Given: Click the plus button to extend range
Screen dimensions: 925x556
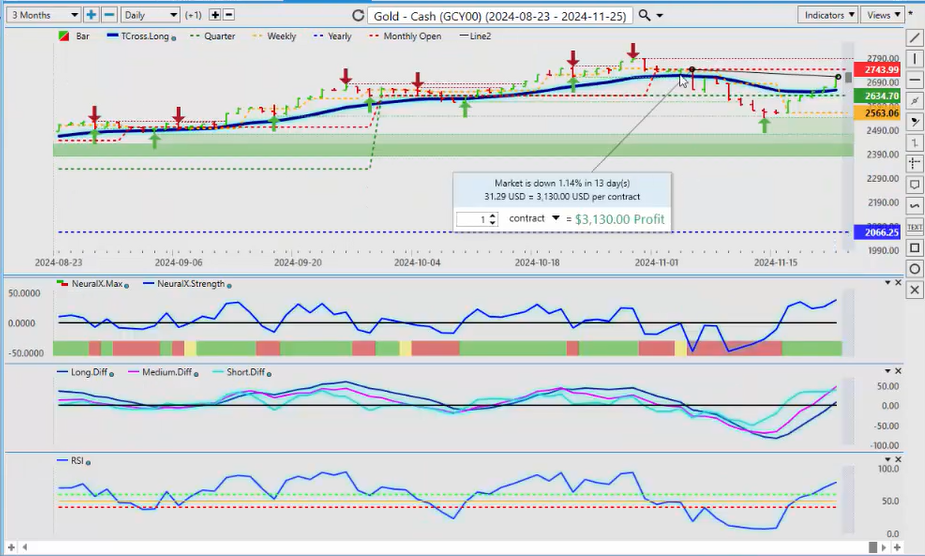Looking at the screenshot, I should click(x=91, y=15).
